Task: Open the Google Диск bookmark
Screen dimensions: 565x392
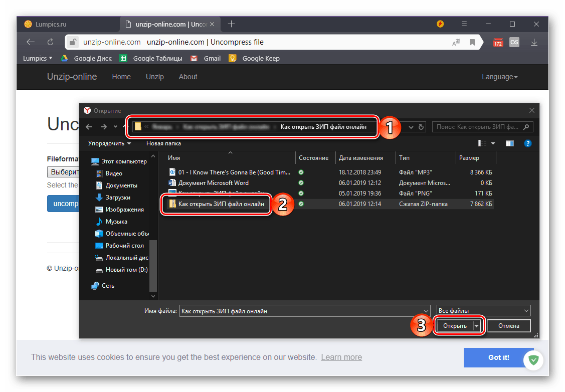Action: pyautogui.click(x=86, y=58)
